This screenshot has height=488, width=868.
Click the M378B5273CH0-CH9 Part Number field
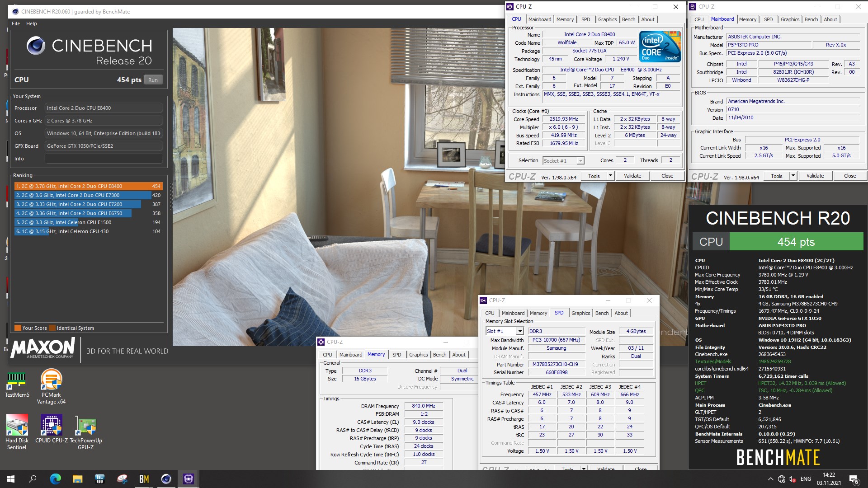(557, 364)
